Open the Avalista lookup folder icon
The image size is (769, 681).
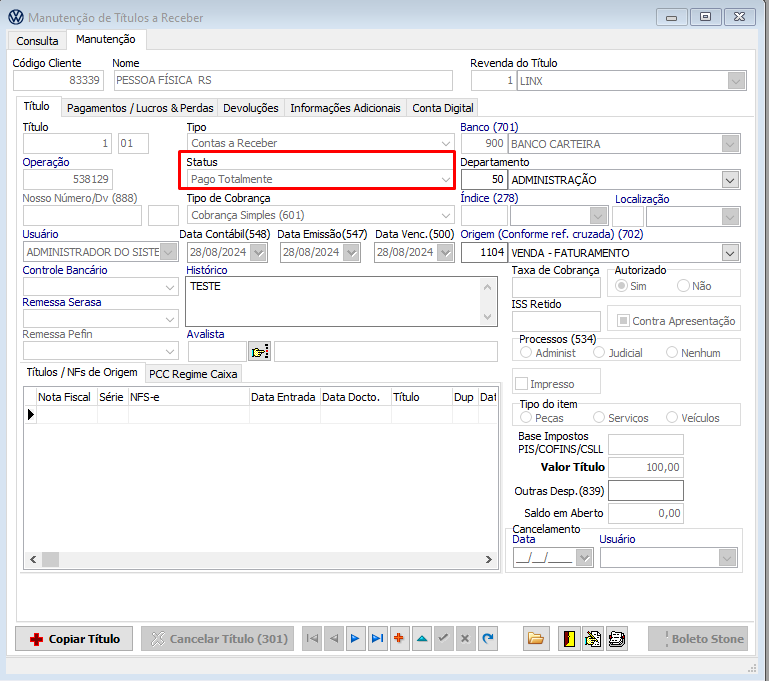pos(260,352)
